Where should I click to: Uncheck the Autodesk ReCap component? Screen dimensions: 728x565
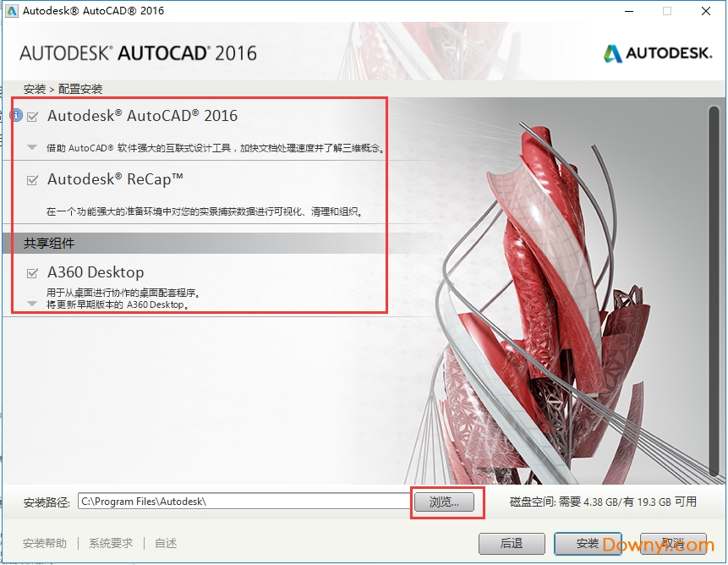tap(31, 179)
